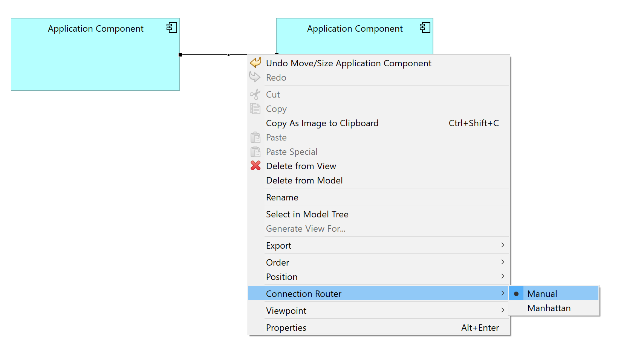Click the Undo arrow icon in the menu

(255, 63)
